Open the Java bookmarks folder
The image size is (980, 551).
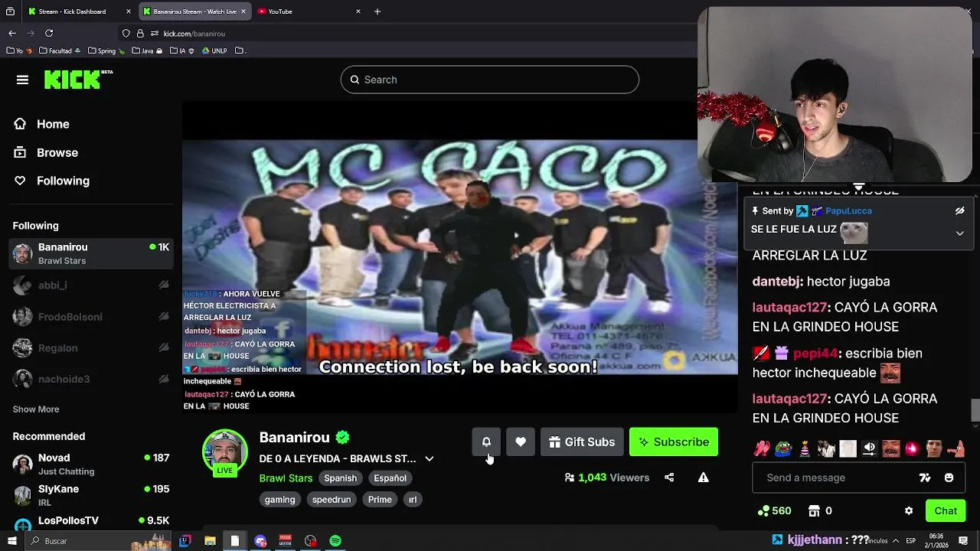pos(147,51)
